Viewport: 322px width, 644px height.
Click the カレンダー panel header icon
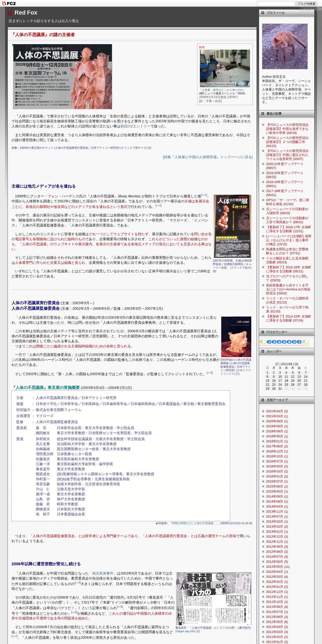tap(263, 351)
